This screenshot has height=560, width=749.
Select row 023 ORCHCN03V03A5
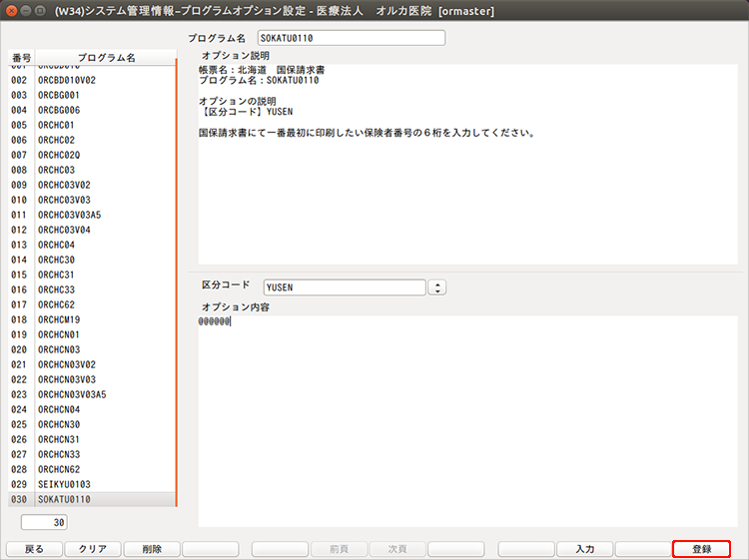point(92,394)
